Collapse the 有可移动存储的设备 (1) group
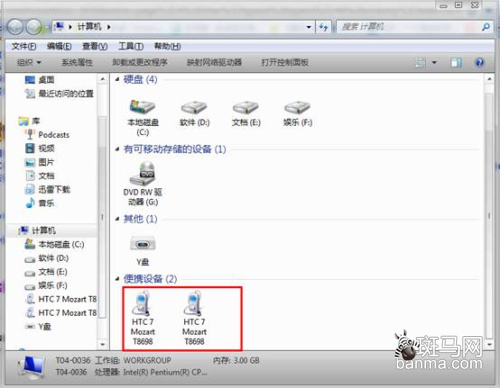The width and height of the screenshot is (500, 388). coord(117,149)
